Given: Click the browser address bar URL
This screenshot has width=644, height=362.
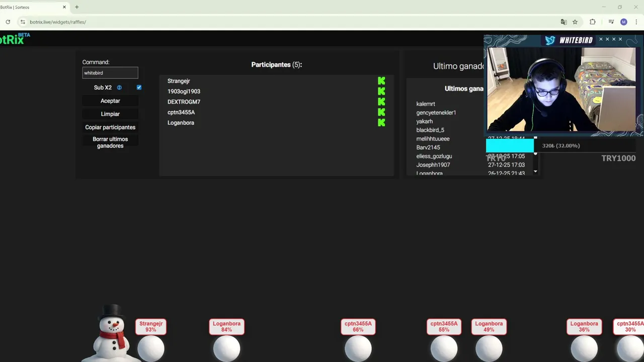Looking at the screenshot, I should click(x=58, y=22).
